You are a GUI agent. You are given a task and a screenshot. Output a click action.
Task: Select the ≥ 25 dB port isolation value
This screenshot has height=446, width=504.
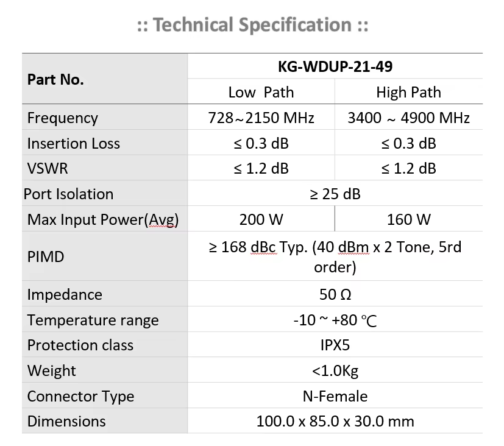pyautogui.click(x=335, y=194)
